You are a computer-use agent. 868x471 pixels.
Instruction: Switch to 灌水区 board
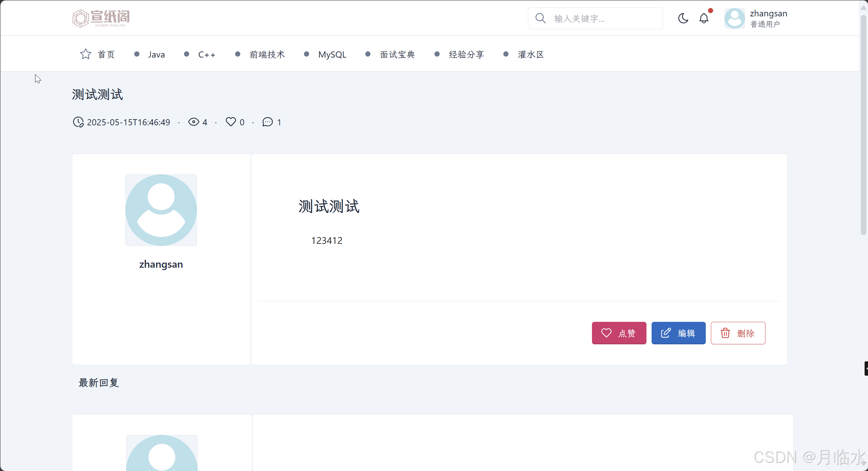(530, 54)
